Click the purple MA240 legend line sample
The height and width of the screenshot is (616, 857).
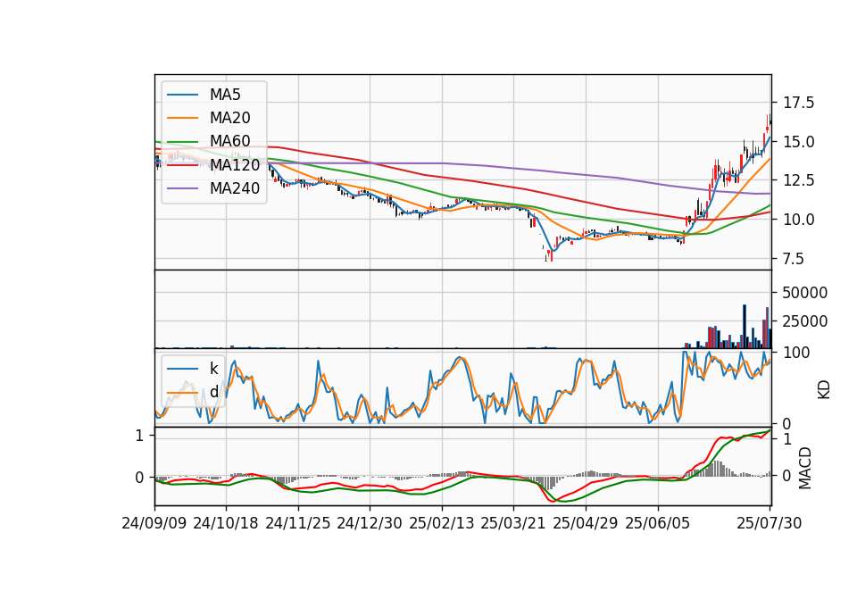(182, 188)
